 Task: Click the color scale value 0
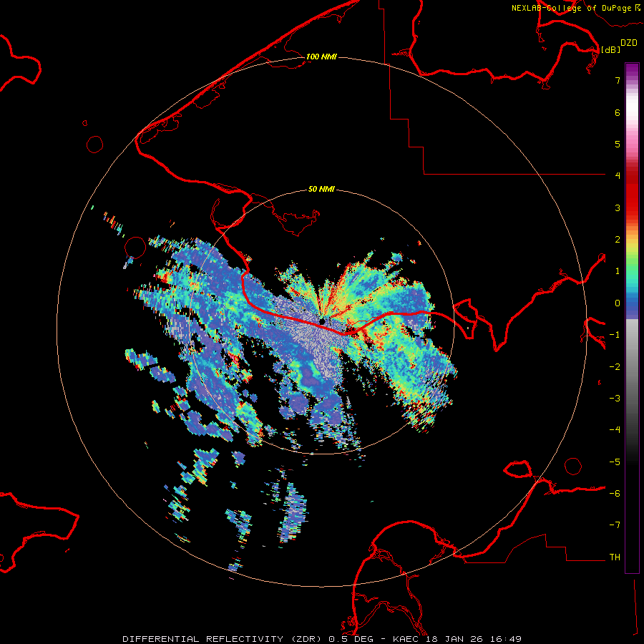click(618, 303)
